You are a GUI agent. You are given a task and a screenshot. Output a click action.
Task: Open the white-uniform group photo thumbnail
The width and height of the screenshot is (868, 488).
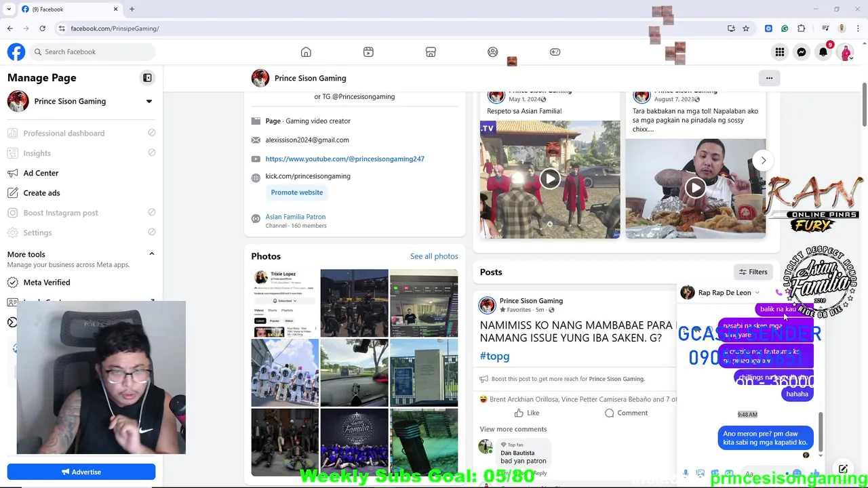(x=285, y=373)
